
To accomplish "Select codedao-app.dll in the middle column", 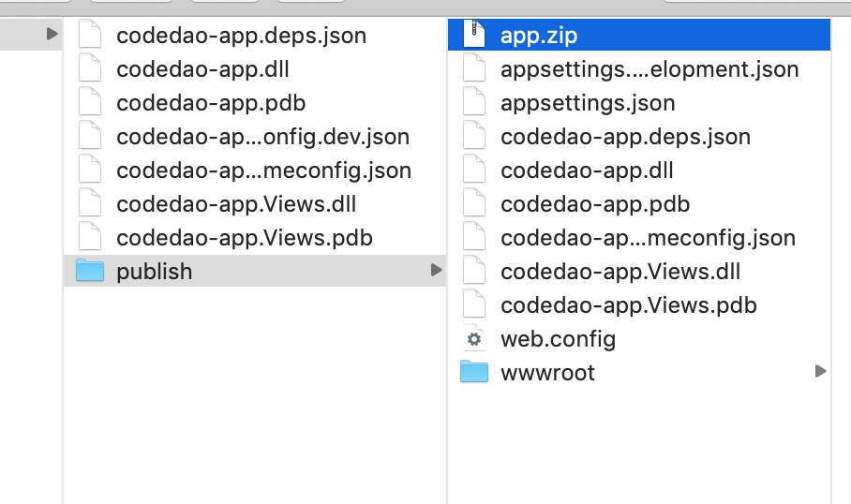I will pos(202,69).
